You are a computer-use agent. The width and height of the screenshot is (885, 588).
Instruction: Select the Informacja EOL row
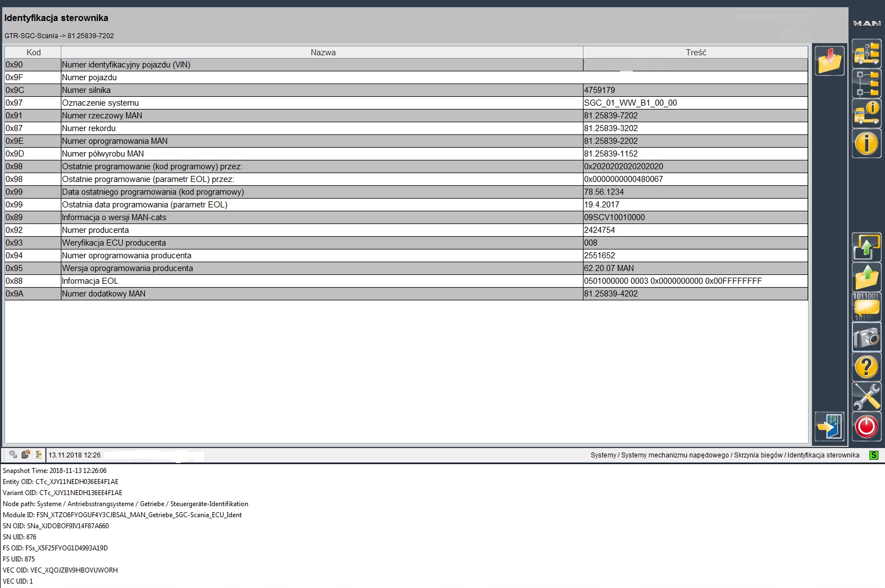click(407, 281)
